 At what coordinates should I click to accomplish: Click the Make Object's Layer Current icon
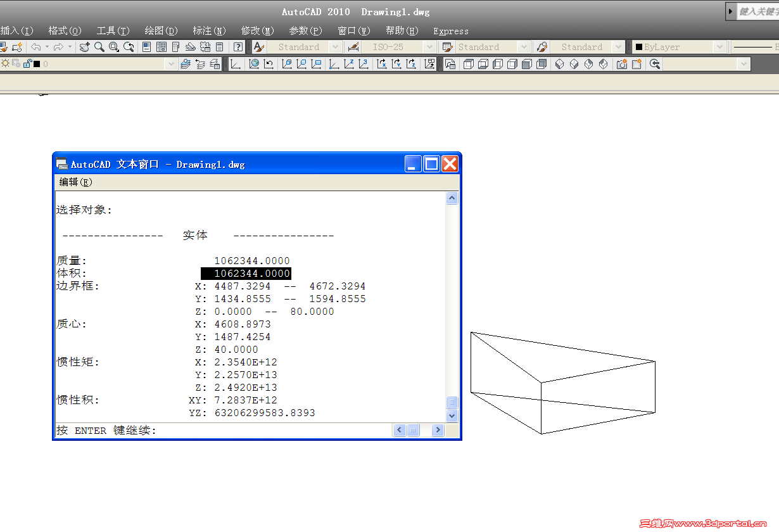pos(186,64)
